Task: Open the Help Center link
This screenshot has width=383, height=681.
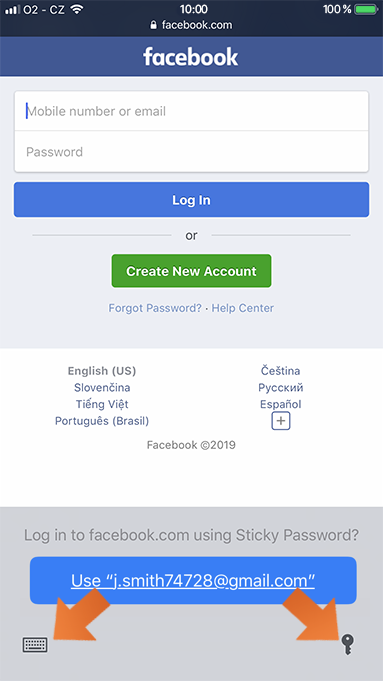Action: 243,308
